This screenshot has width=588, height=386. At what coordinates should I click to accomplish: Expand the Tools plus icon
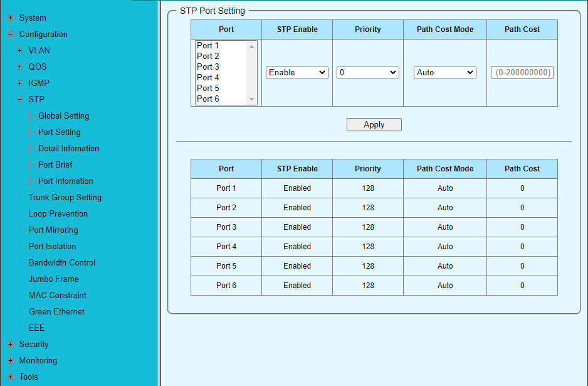pos(10,377)
